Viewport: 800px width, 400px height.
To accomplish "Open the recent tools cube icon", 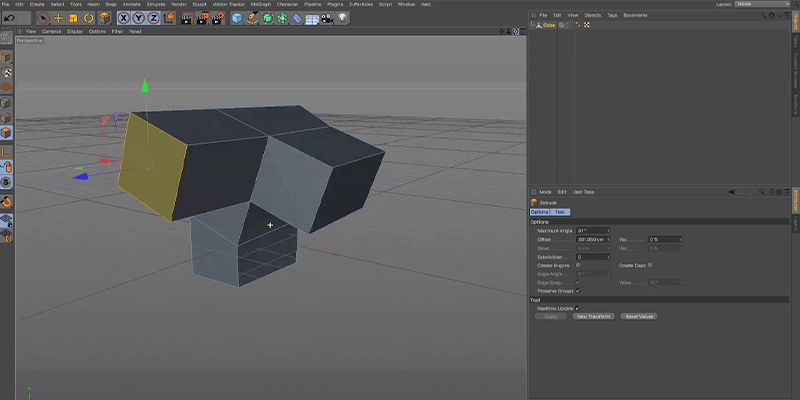I will point(104,18).
